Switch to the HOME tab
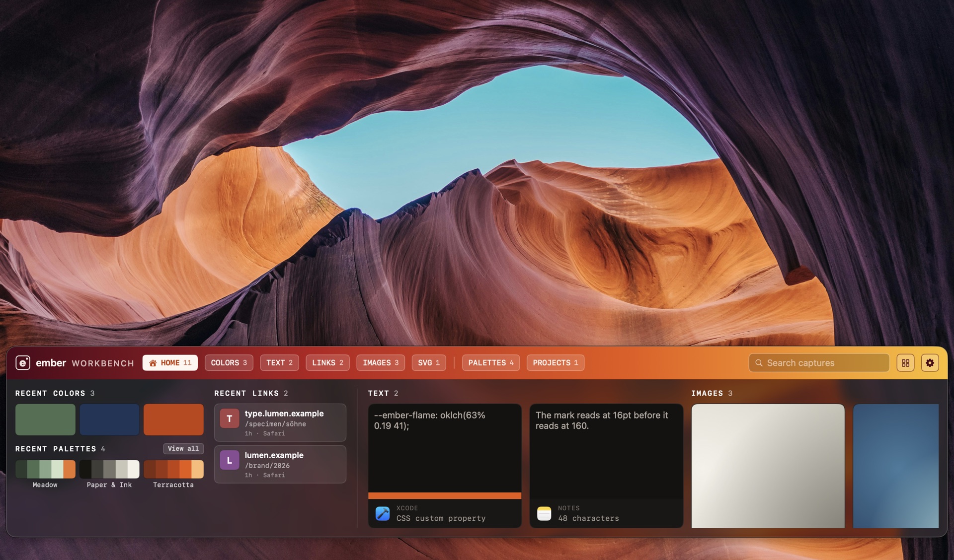Viewport: 954px width, 560px height. pos(170,363)
